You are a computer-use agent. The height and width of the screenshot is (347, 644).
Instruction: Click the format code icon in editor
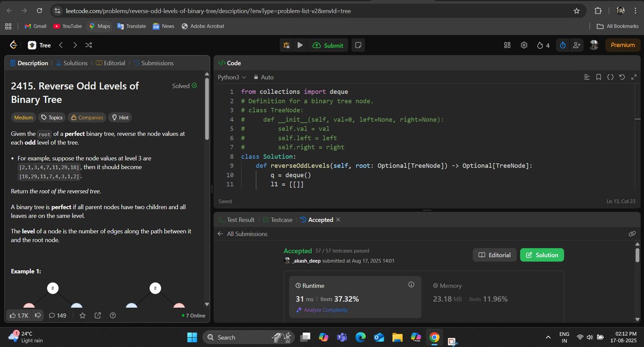coord(587,77)
